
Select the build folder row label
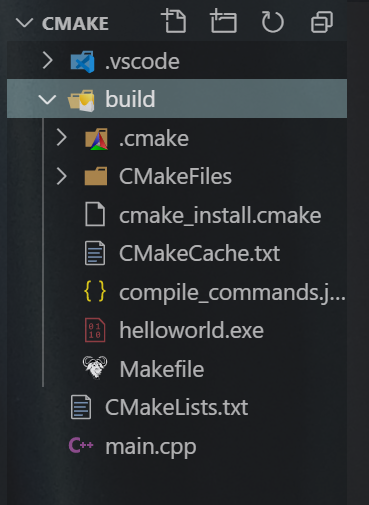(130, 99)
